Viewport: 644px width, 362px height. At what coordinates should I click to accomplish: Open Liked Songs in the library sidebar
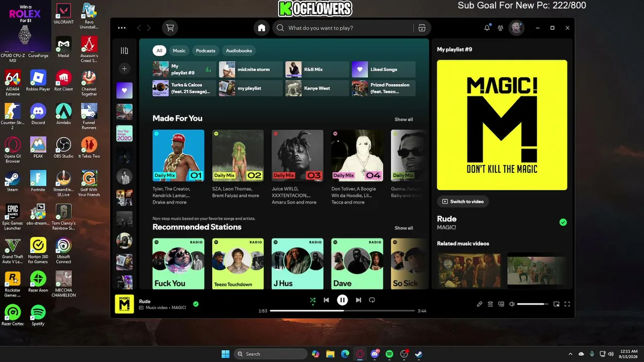[124, 90]
